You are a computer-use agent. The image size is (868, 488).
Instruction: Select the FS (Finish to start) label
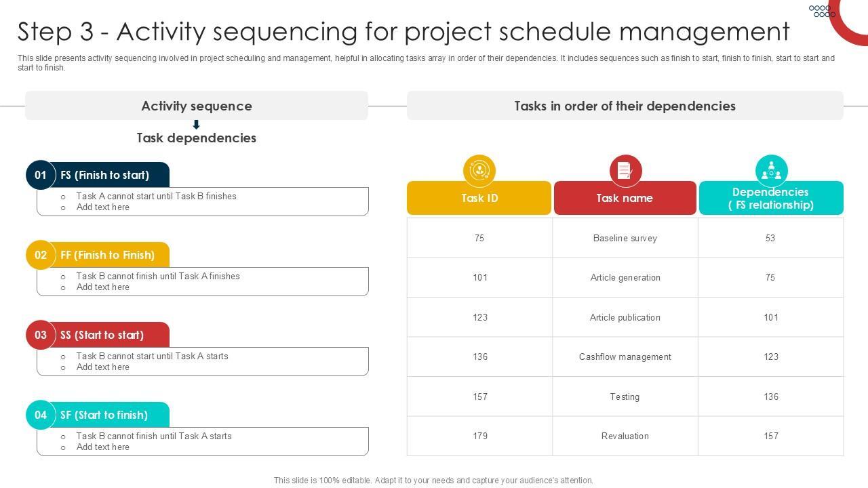pyautogui.click(x=104, y=175)
